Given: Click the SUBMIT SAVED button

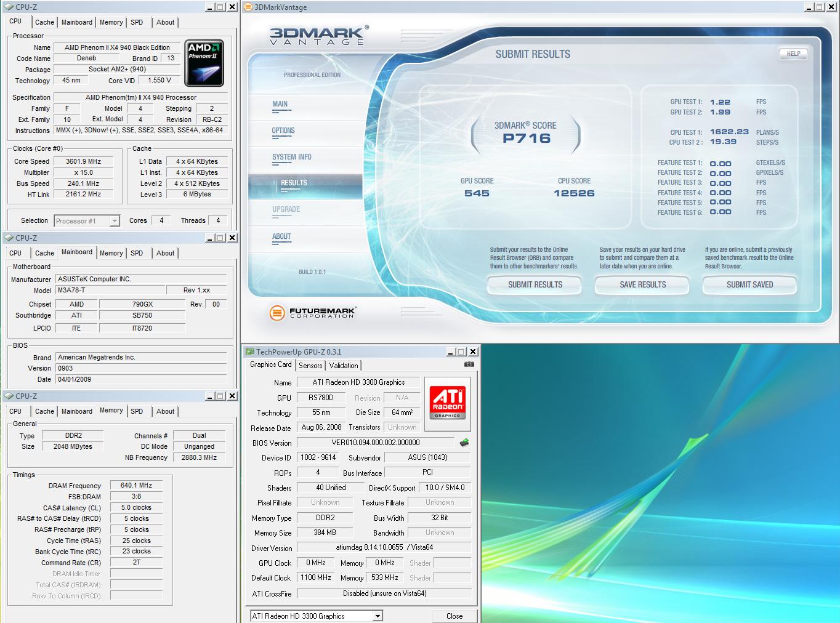Looking at the screenshot, I should point(749,285).
